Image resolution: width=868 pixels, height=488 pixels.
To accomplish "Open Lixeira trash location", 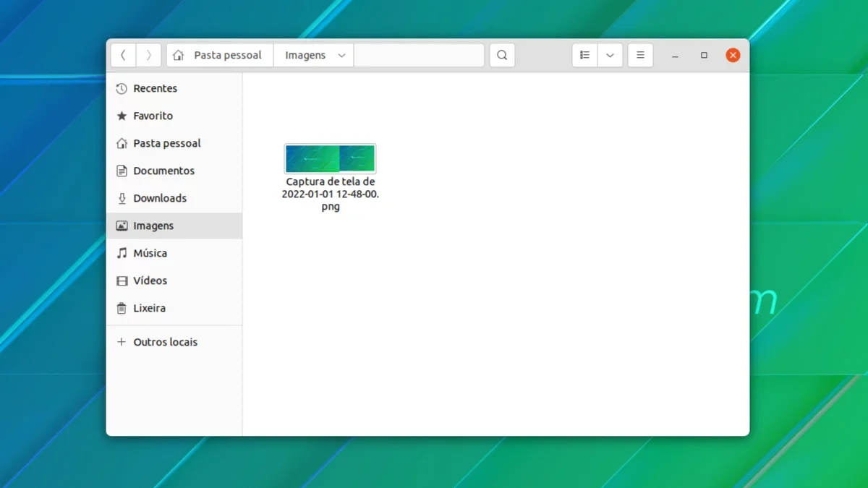I will click(174, 308).
